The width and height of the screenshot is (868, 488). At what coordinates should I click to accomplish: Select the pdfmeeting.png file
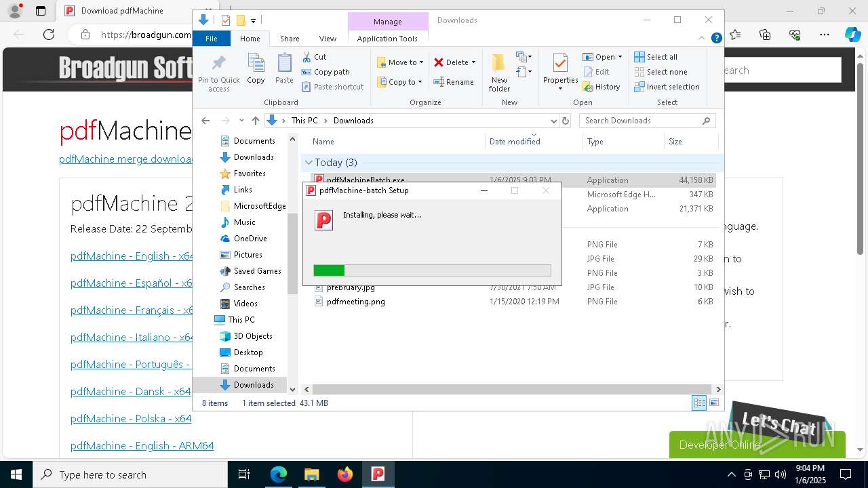coord(355,302)
